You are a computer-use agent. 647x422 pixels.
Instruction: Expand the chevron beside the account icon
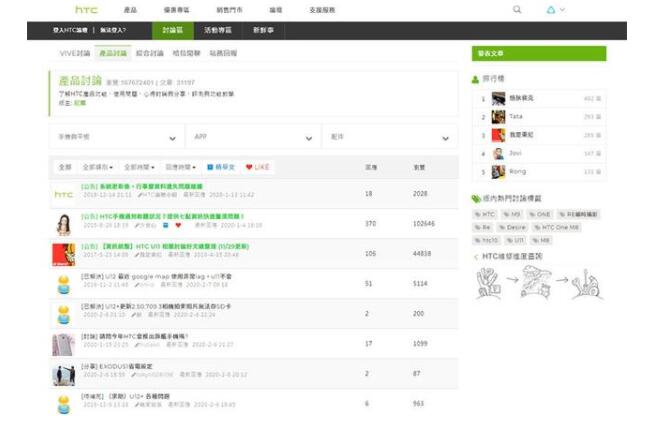562,9
